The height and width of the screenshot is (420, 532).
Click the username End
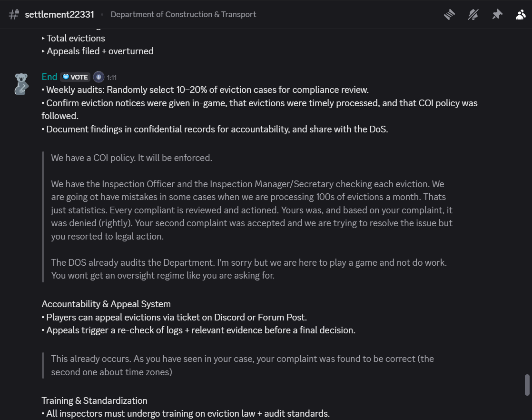[x=49, y=77]
